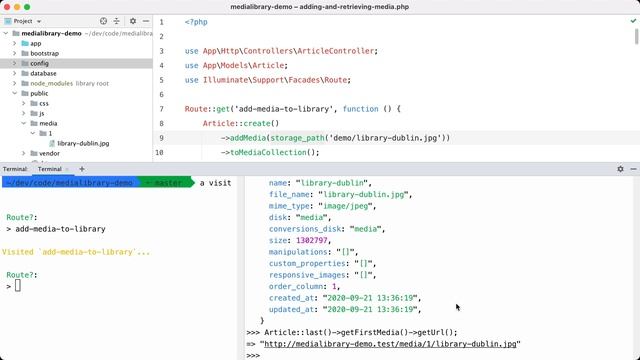Image resolution: width=640 pixels, height=360 pixels.
Task: Click the Route prompt input cursor
Action: (x=18, y=286)
